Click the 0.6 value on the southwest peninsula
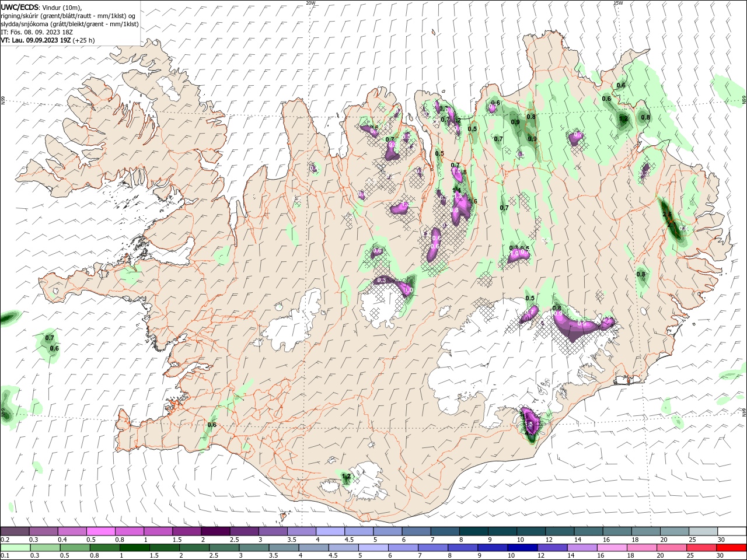The height and width of the screenshot is (560, 747). (x=212, y=425)
